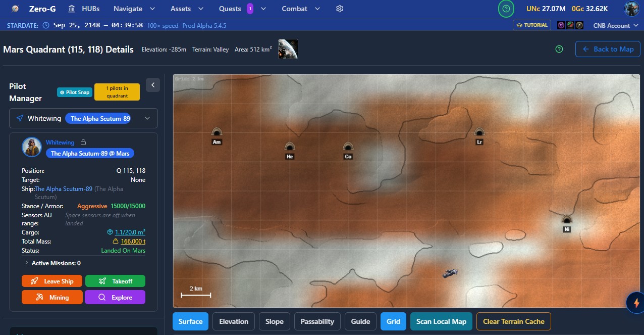Toggle Pilot Snap
This screenshot has height=335, width=644.
(x=74, y=92)
